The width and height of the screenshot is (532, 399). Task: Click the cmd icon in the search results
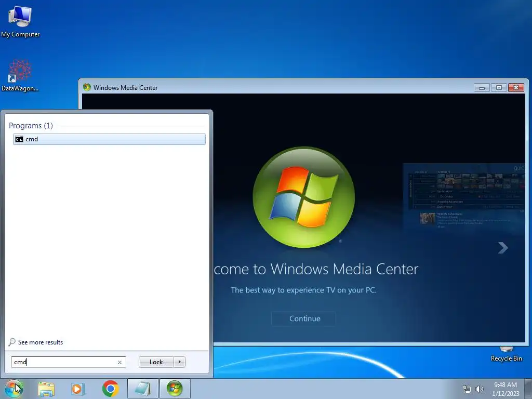[x=19, y=139]
